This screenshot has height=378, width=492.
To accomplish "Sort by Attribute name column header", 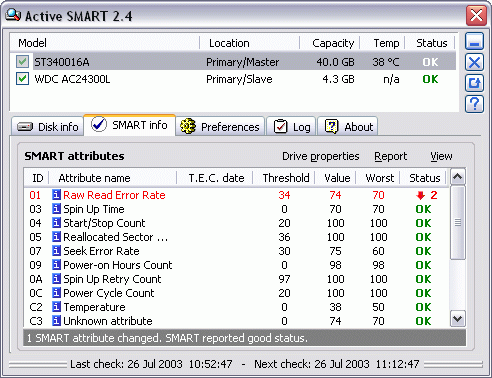I will (113, 178).
